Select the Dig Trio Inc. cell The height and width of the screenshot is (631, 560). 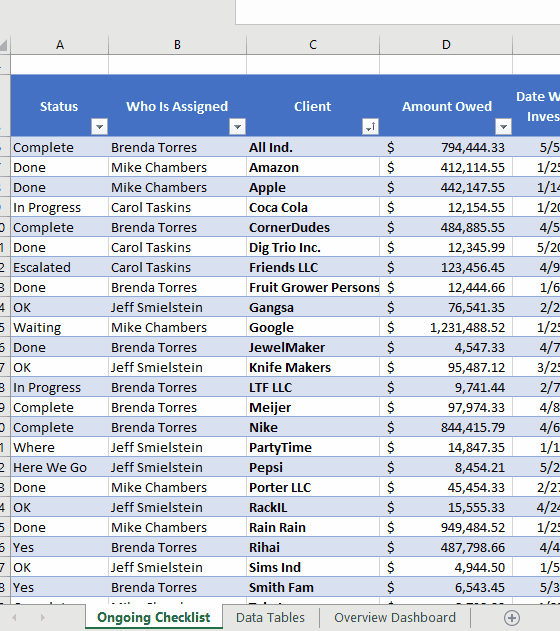tap(313, 247)
